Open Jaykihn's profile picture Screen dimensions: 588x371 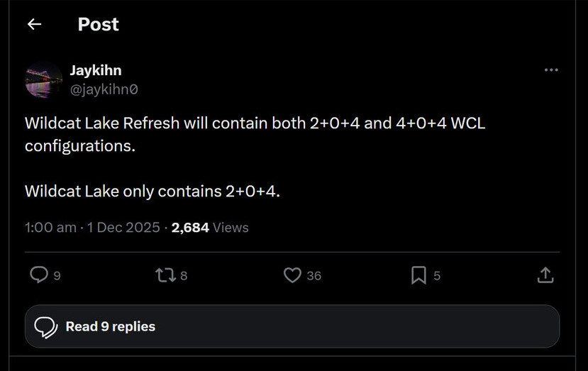(x=44, y=79)
